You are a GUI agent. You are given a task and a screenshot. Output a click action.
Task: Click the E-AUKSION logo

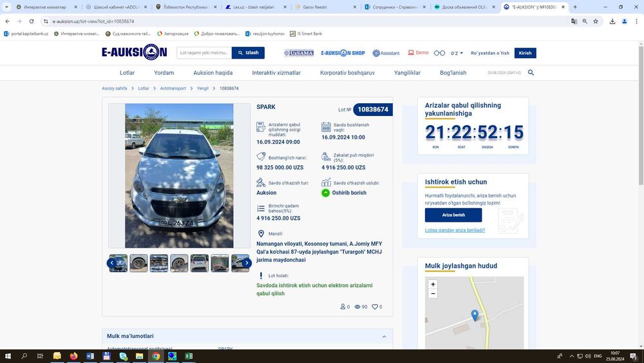point(135,52)
